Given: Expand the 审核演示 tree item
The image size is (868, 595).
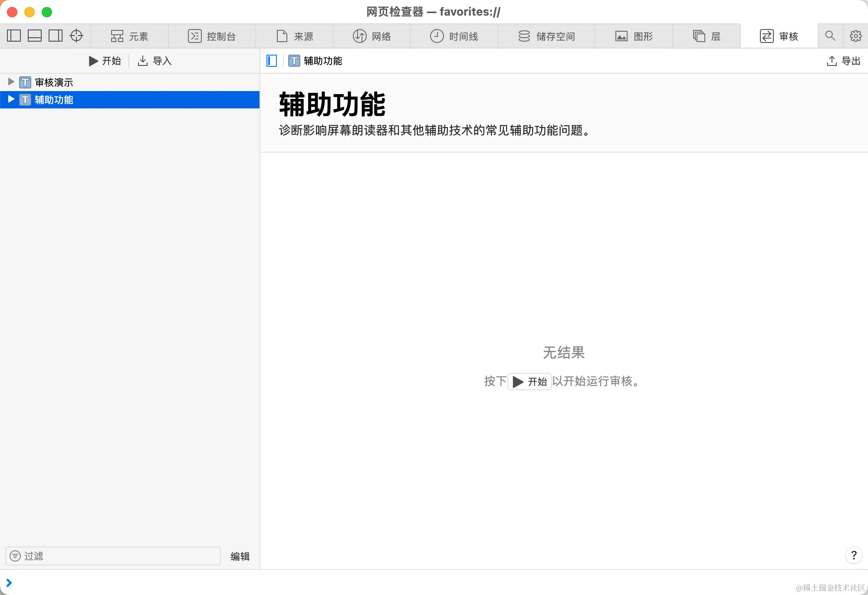Looking at the screenshot, I should (11, 82).
